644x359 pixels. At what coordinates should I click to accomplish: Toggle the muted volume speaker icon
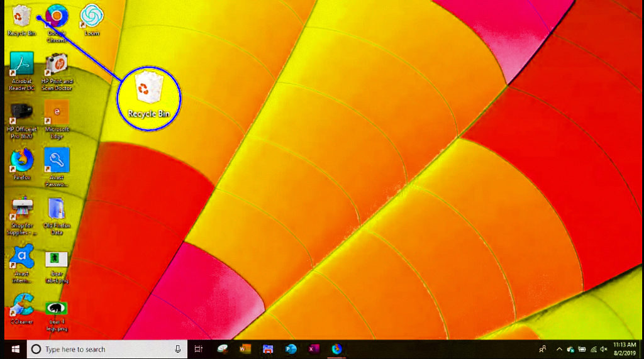604,349
